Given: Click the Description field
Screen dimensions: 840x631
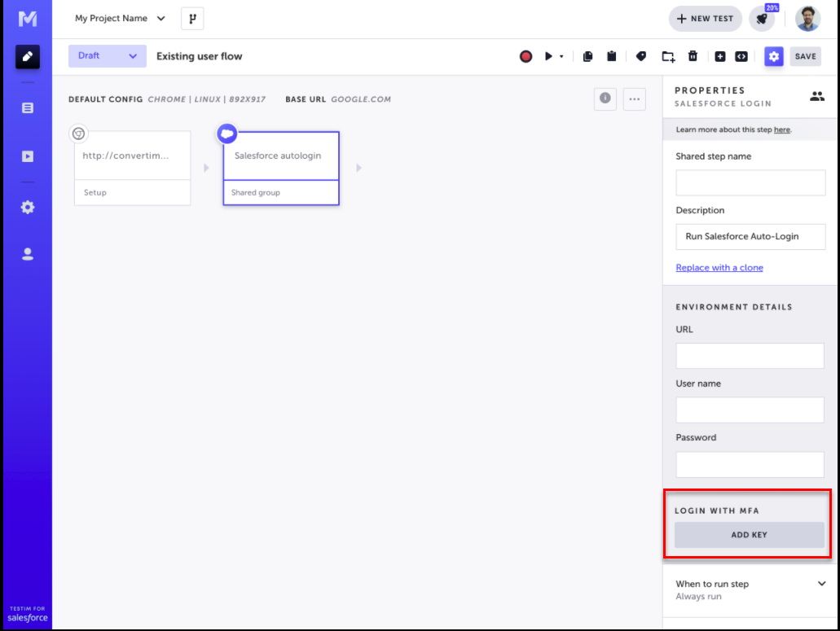Looking at the screenshot, I should [x=750, y=237].
